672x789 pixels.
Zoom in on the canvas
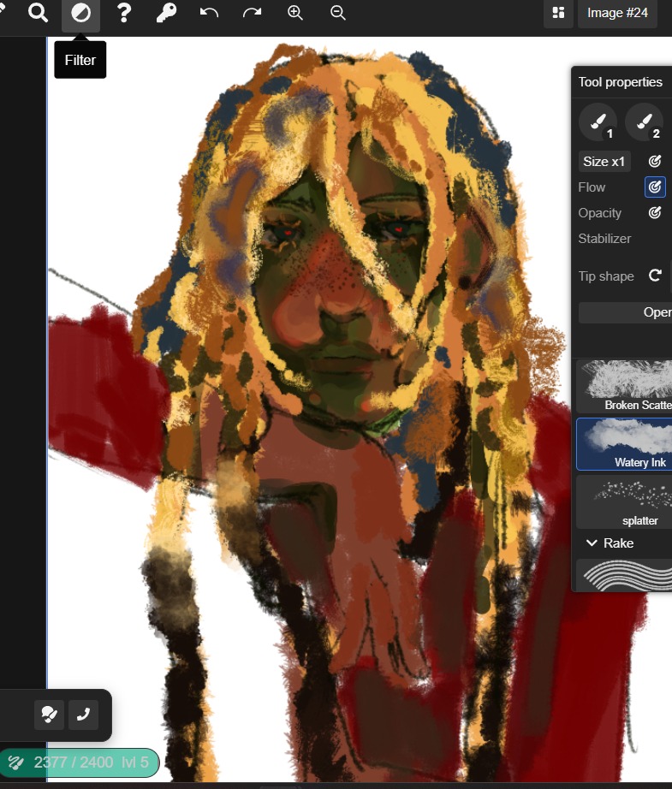[295, 13]
